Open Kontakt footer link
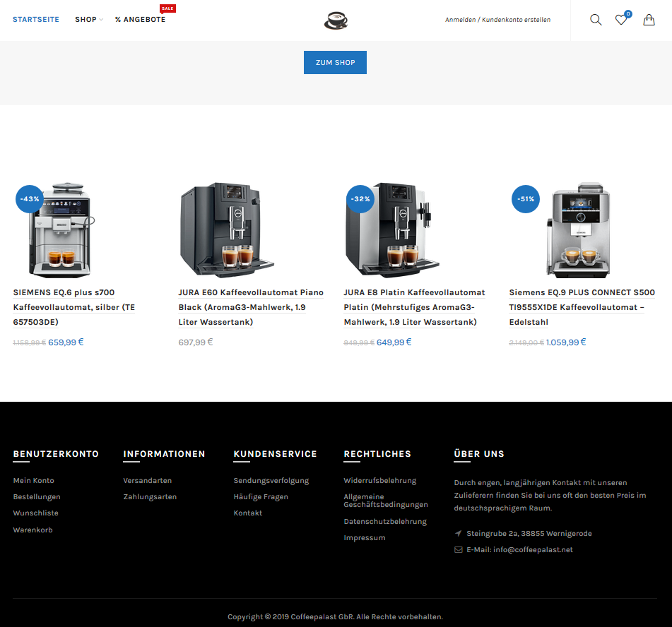Screen dimensions: 672x627 point(248,513)
